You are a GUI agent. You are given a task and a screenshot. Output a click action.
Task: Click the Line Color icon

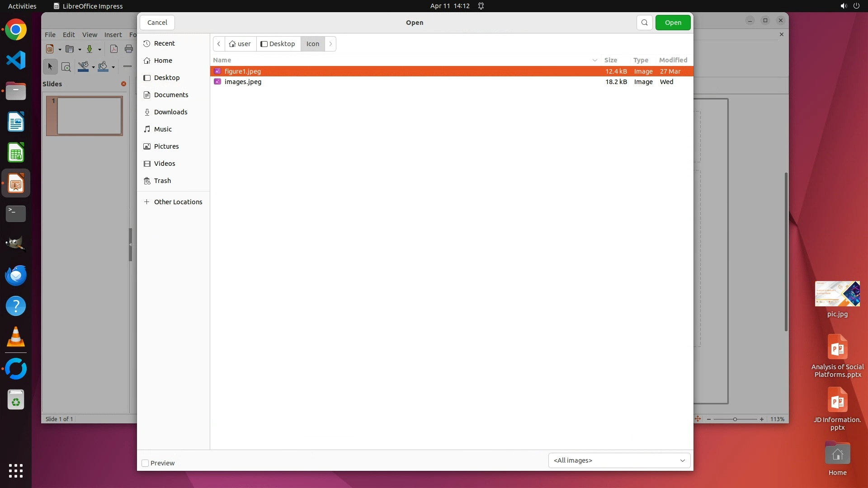click(x=83, y=67)
